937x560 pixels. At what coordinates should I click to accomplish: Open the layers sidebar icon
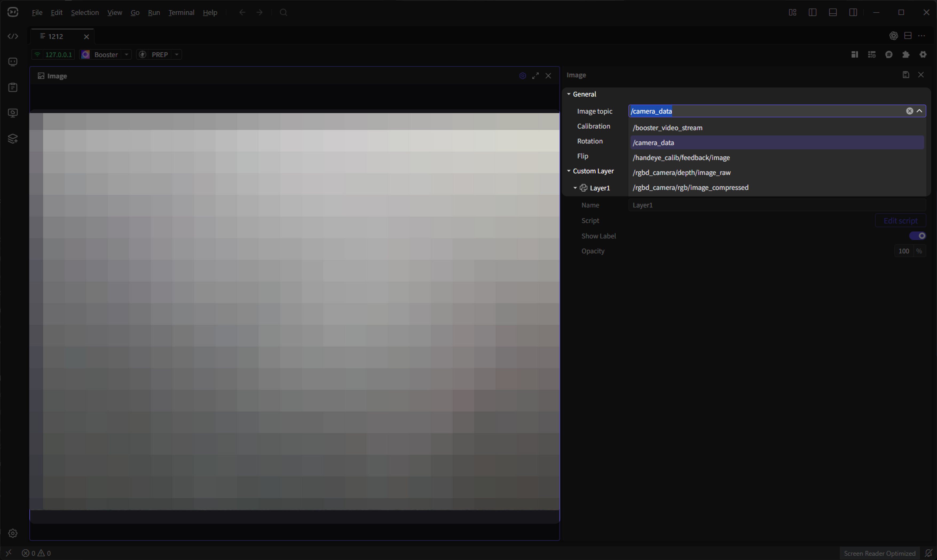pyautogui.click(x=13, y=138)
